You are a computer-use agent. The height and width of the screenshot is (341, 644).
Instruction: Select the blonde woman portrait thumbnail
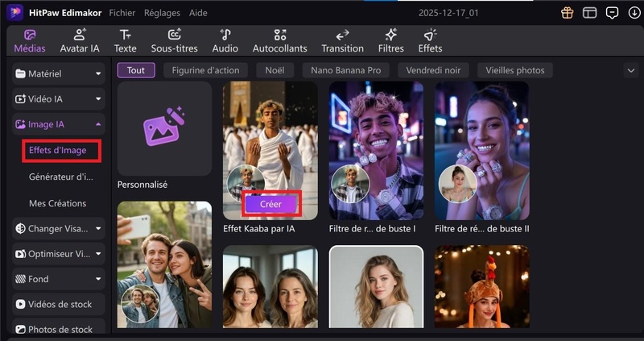[x=376, y=287]
